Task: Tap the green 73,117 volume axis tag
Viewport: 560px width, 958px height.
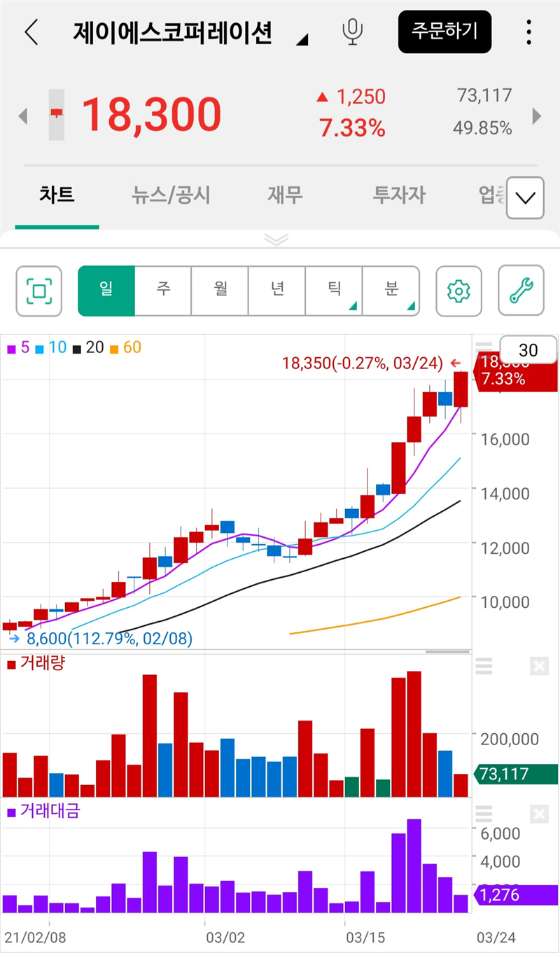Action: click(516, 774)
